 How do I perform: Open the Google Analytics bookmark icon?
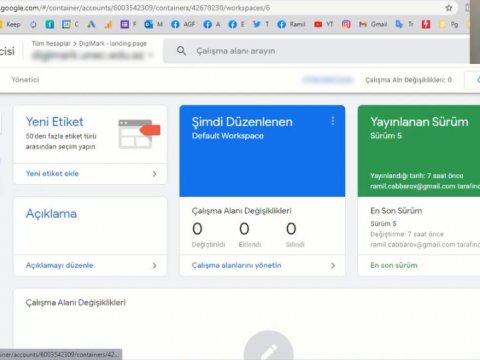click(x=108, y=24)
